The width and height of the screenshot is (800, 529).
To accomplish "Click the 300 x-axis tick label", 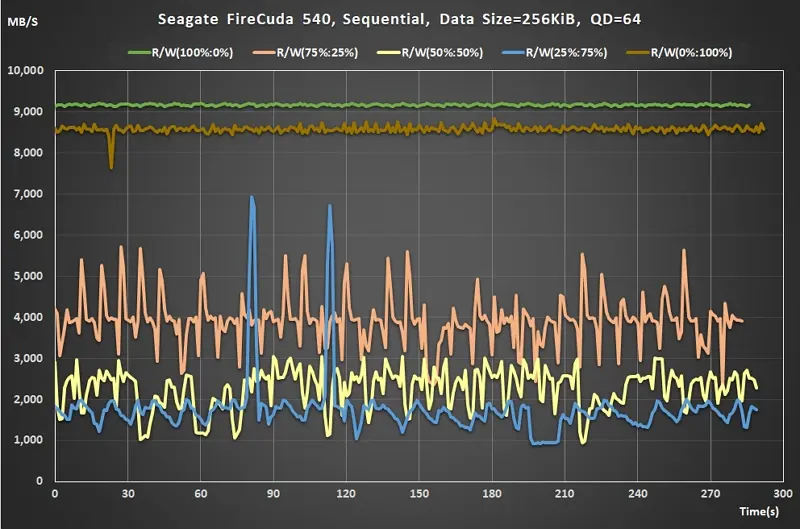I will click(783, 494).
